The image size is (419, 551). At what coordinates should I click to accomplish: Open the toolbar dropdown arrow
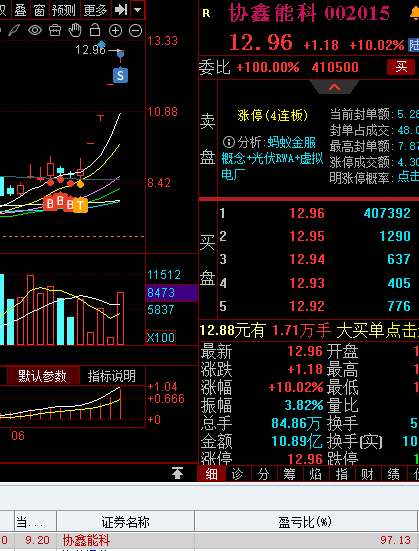(x=138, y=10)
